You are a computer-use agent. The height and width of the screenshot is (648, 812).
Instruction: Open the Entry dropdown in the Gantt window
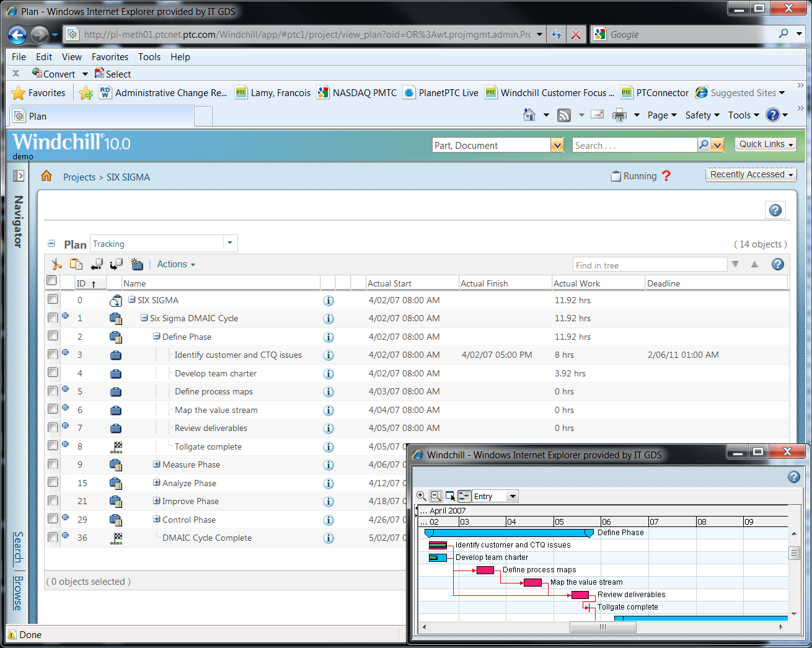point(512,496)
